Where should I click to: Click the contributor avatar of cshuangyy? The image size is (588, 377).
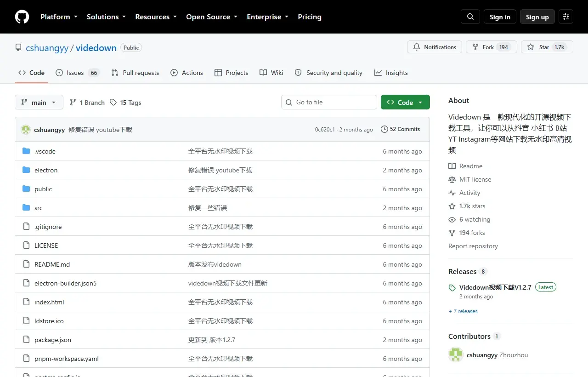coord(456,355)
